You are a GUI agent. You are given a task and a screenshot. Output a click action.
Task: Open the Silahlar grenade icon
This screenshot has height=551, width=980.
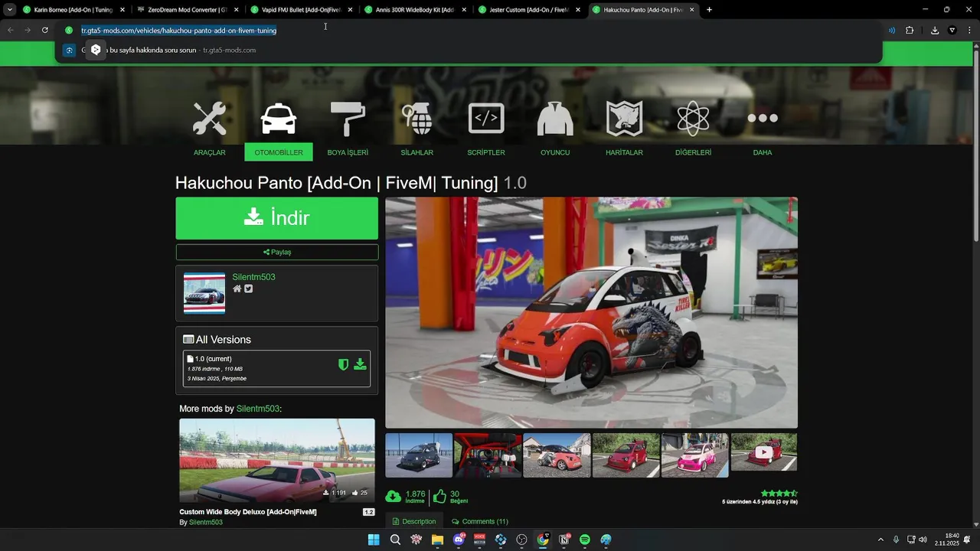[x=417, y=119]
